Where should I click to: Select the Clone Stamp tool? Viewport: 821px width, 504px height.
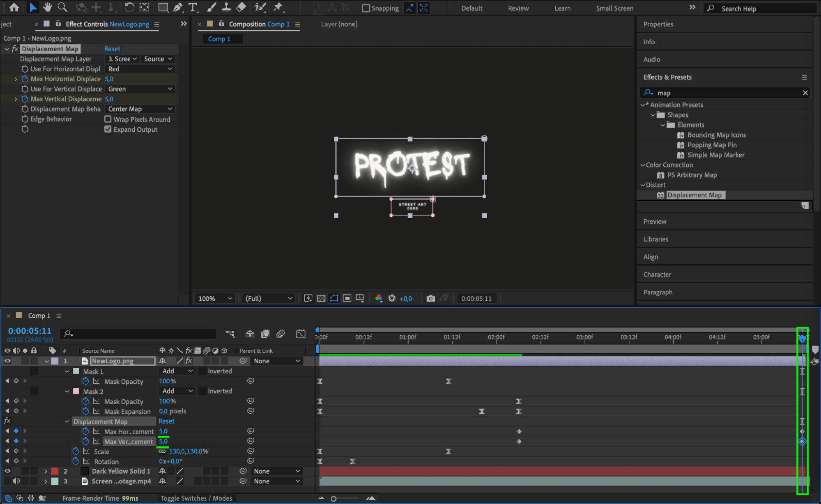coord(226,7)
